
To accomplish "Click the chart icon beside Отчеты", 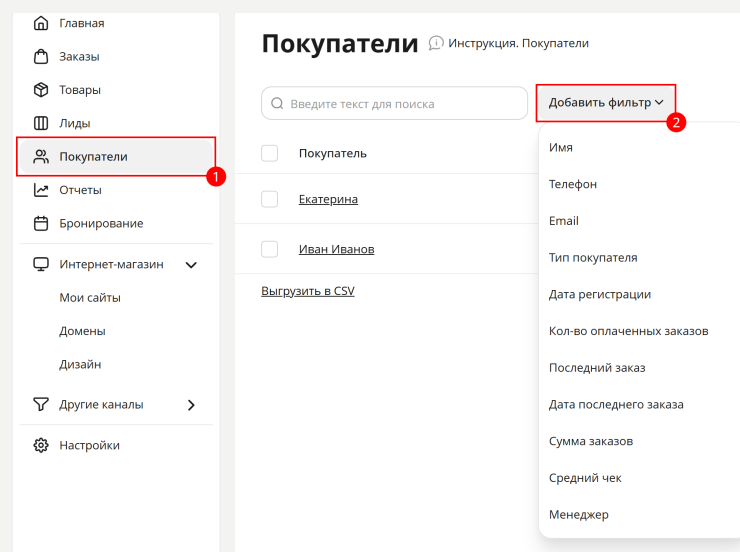I will click(x=41, y=190).
